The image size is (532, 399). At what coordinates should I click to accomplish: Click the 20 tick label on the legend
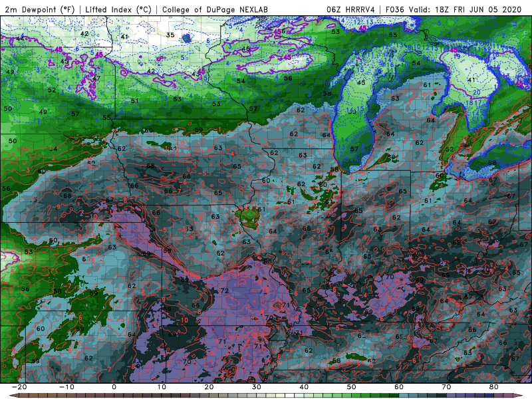(x=209, y=387)
